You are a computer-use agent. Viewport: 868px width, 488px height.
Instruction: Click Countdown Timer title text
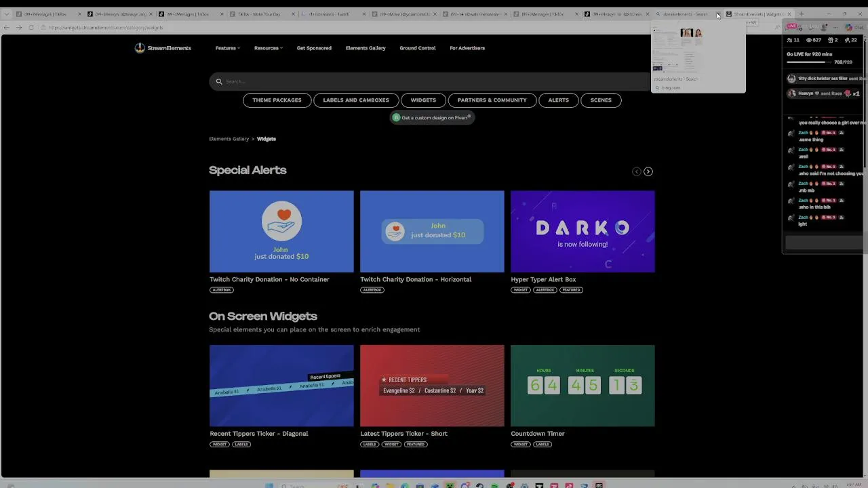538,434
